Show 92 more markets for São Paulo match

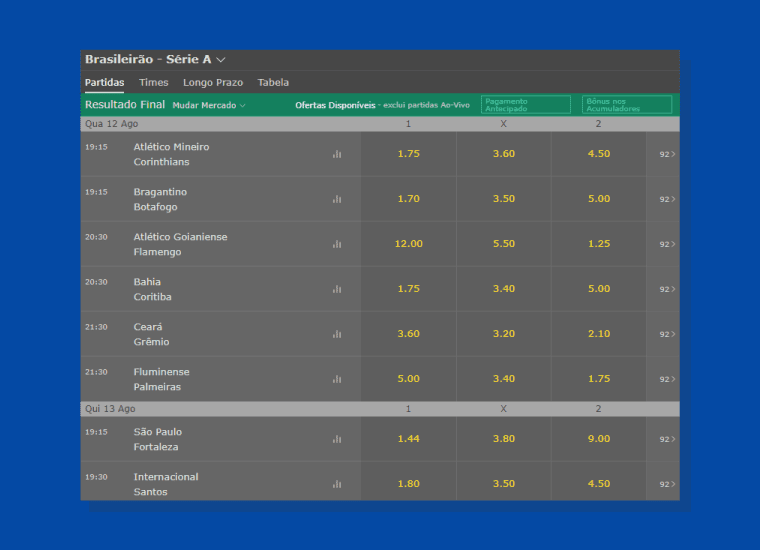coord(667,439)
